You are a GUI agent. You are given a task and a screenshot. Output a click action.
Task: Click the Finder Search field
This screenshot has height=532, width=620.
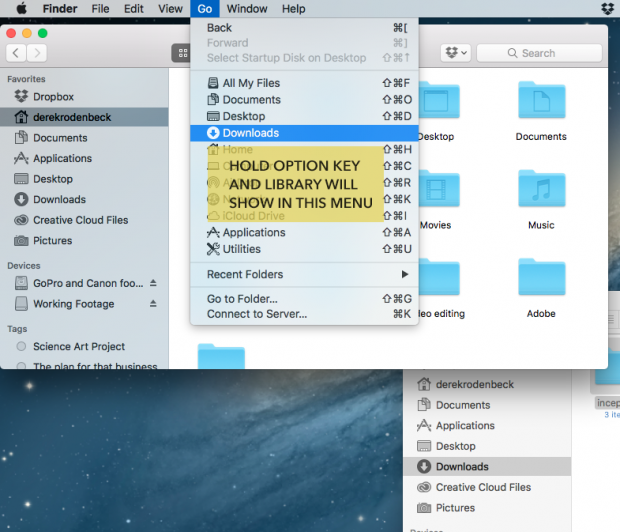539,53
